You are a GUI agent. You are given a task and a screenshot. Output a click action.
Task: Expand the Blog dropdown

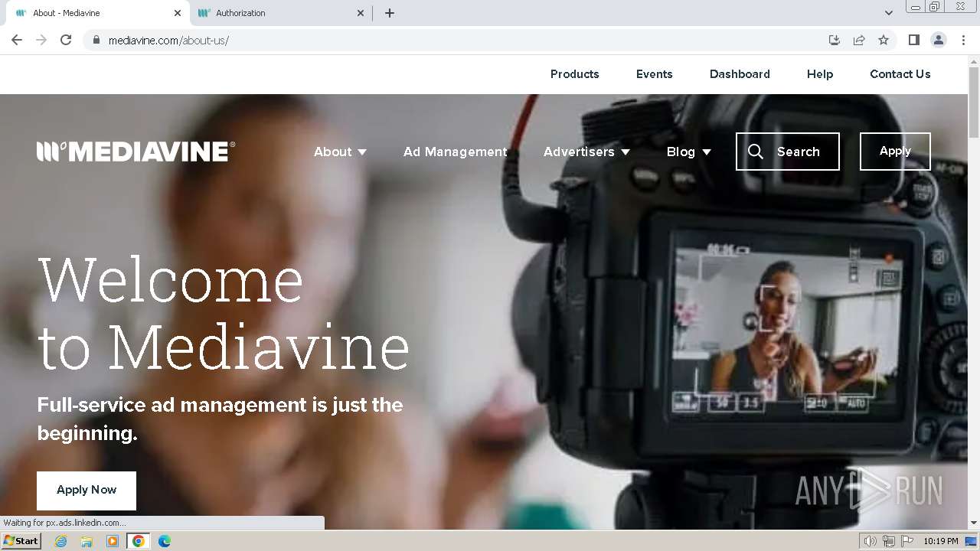tap(688, 152)
